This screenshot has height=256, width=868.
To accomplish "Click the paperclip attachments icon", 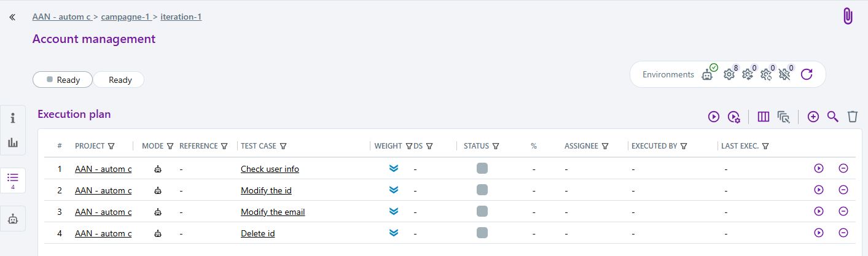I will tap(848, 17).
